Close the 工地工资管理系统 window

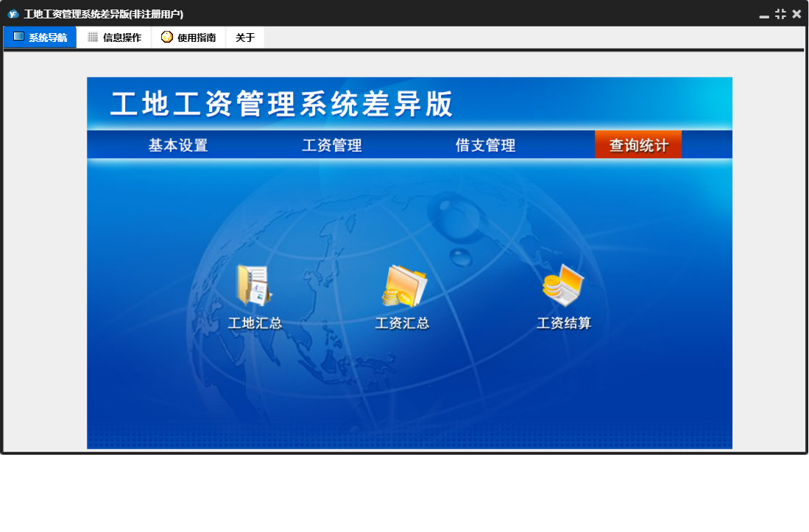pyautogui.click(x=796, y=14)
